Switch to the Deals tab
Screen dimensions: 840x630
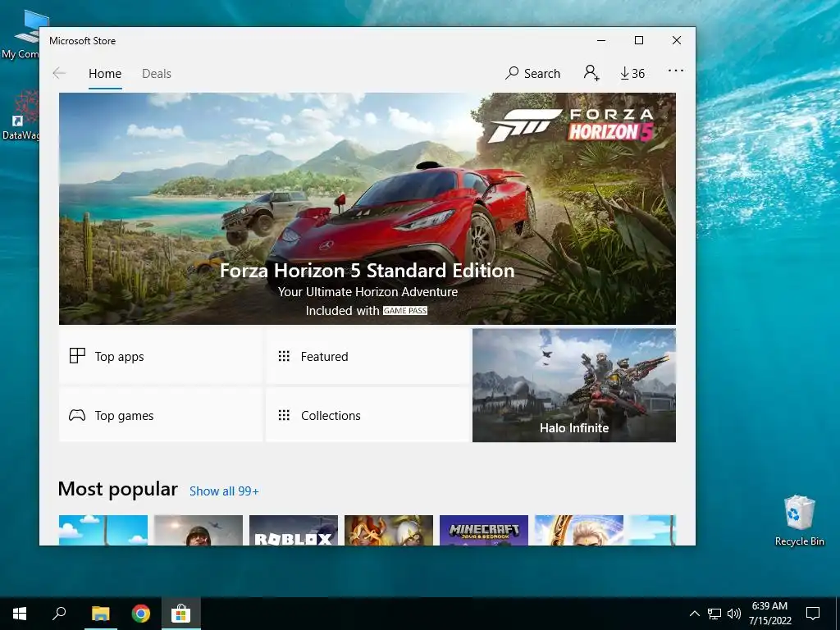click(157, 73)
